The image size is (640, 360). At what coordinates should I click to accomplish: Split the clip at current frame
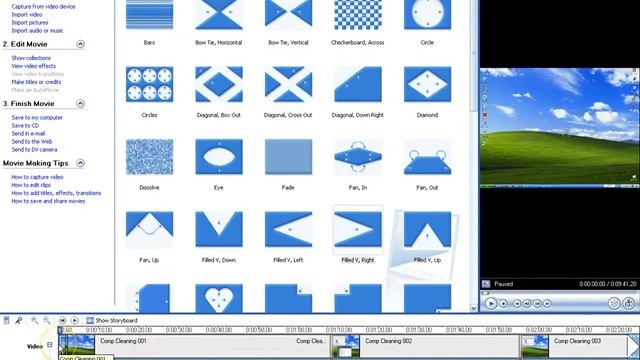(x=614, y=303)
